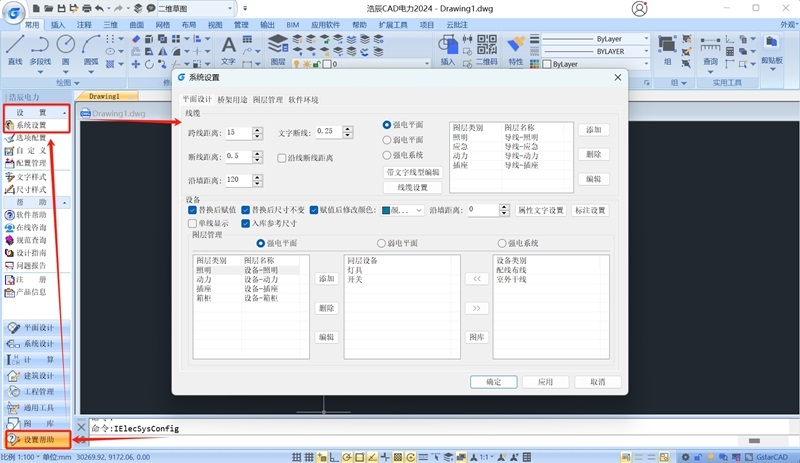Open 平面设计 in left panel

pos(37,328)
